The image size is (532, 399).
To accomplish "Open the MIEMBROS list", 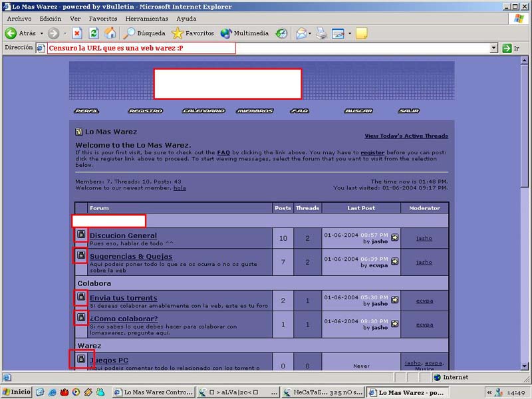I will (255, 110).
